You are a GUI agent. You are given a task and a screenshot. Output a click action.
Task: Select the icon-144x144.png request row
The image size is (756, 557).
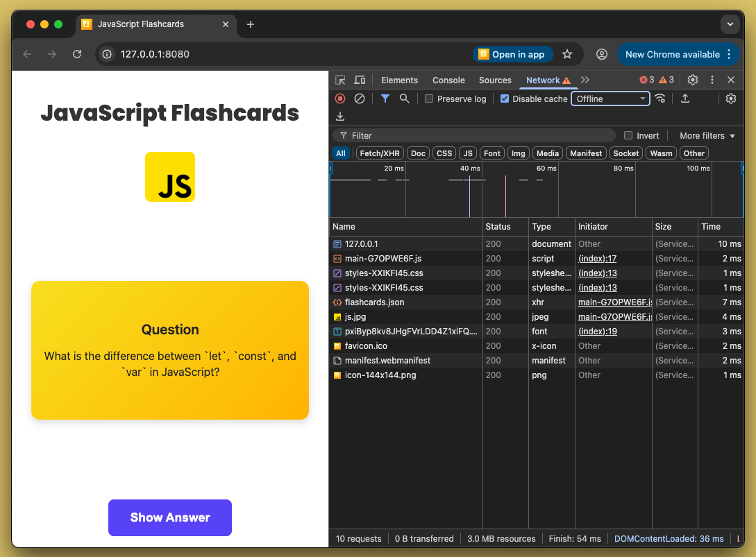coord(537,375)
